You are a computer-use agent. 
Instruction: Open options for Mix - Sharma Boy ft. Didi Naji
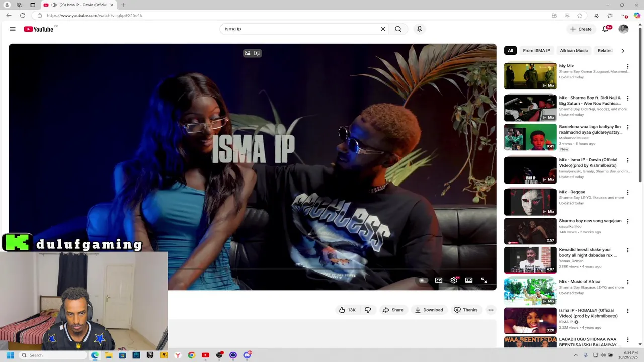click(x=627, y=98)
